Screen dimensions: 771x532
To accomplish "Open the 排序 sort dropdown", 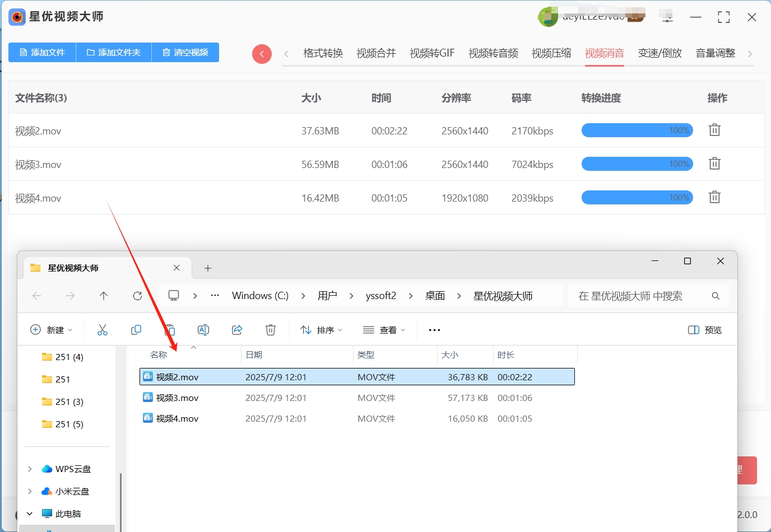I will pos(322,330).
